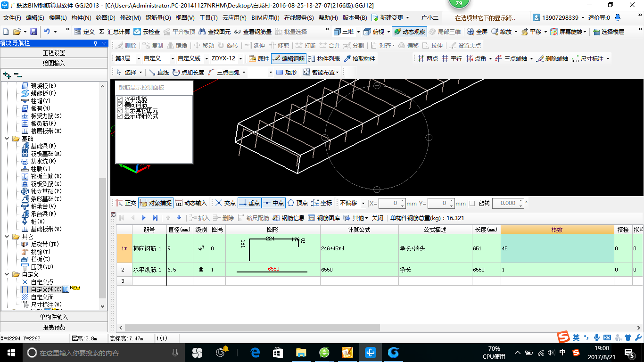Click 删除辅轴 delete auxiliary axis
The width and height of the screenshot is (644, 362).
[553, 59]
